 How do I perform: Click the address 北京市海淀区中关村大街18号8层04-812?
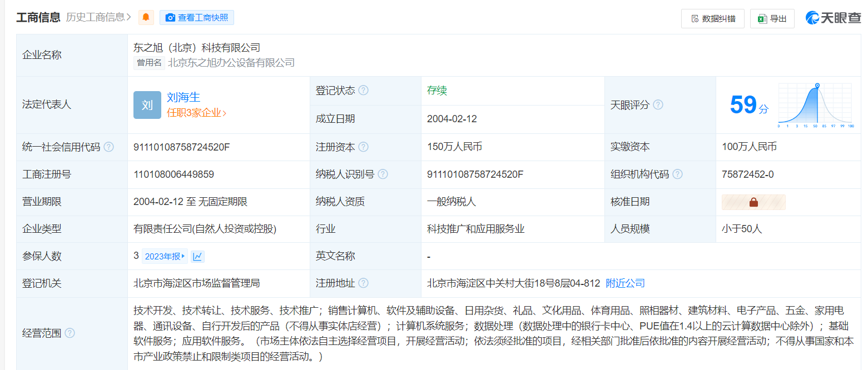pos(514,283)
